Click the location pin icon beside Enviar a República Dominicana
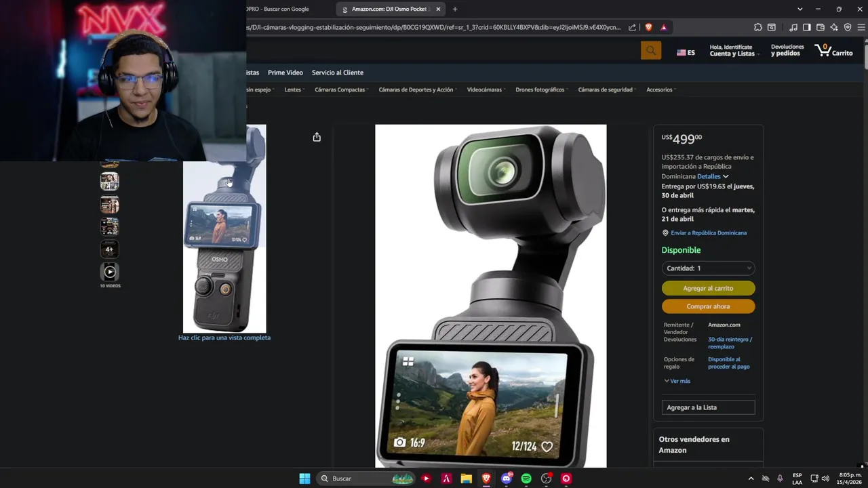Screen dimensions: 868x488 [x=665, y=232]
